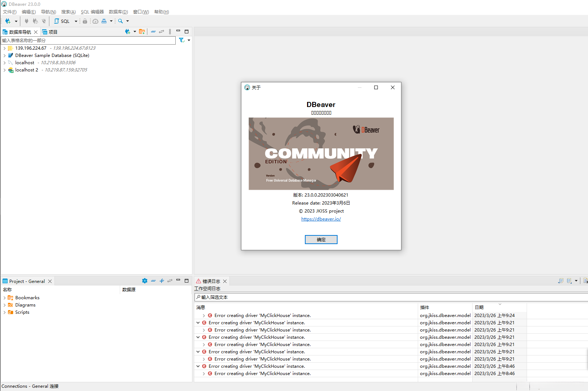Switch to the 项目 tab
This screenshot has width=588, height=391.
(x=50, y=32)
